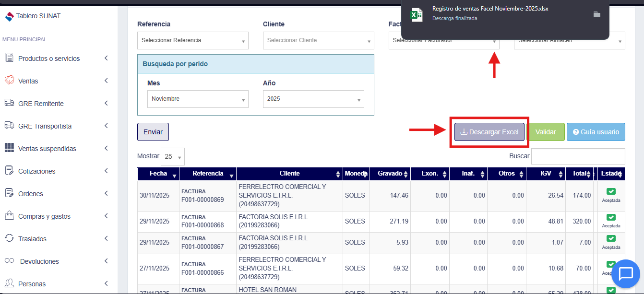This screenshot has height=294, width=644.
Task: Click the Compras y gastos bag icon
Action: tap(9, 216)
